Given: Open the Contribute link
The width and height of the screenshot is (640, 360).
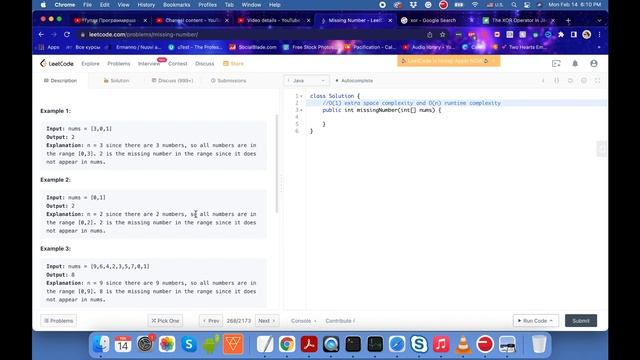Looking at the screenshot, I should click(340, 321).
